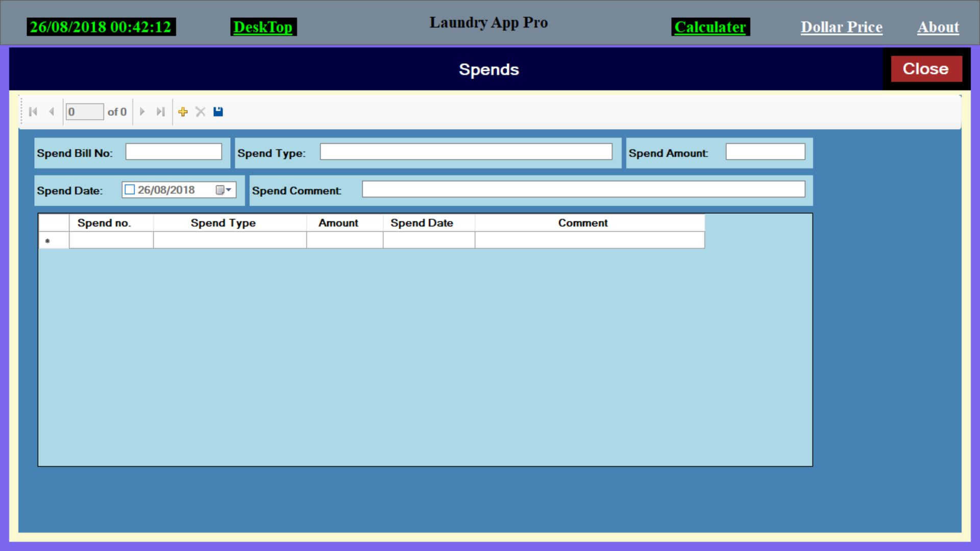Sort grid by Spend no. column header
Viewport: 980px width, 551px height.
click(x=111, y=223)
